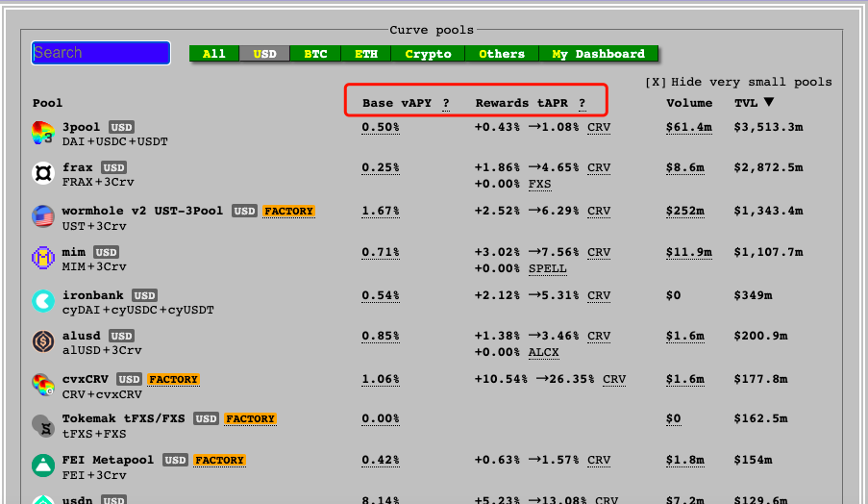The width and height of the screenshot is (868, 504).
Task: Click the ironbank cyan pool icon
Action: (x=42, y=301)
